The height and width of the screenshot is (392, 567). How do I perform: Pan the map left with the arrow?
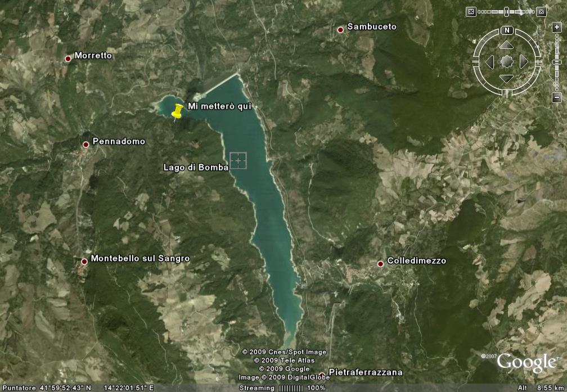click(489, 62)
